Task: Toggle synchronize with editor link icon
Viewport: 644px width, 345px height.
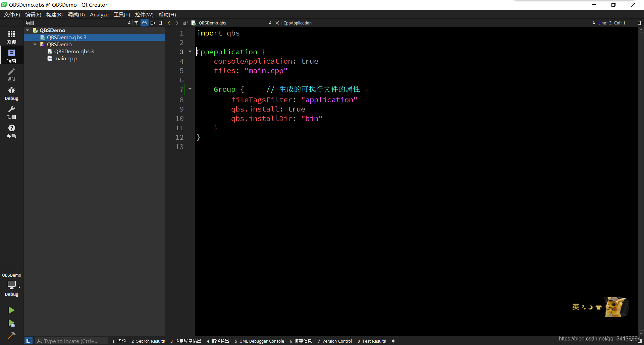Action: pos(145,23)
